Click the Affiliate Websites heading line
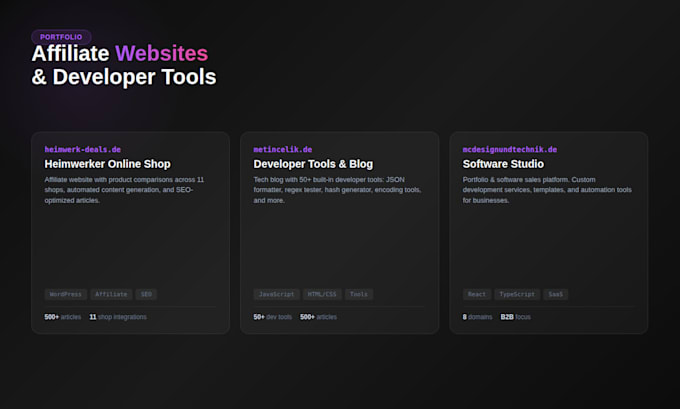Viewport: 680px width, 409px height. tap(120, 54)
